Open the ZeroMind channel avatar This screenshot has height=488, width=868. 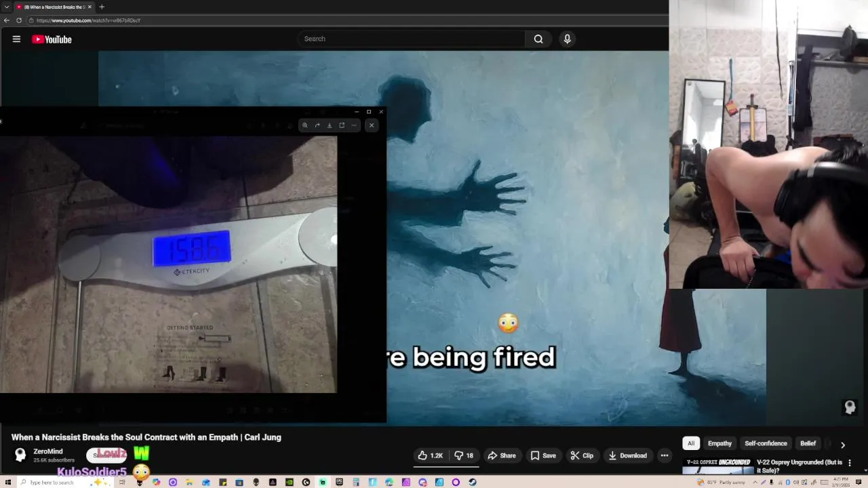[x=20, y=455]
